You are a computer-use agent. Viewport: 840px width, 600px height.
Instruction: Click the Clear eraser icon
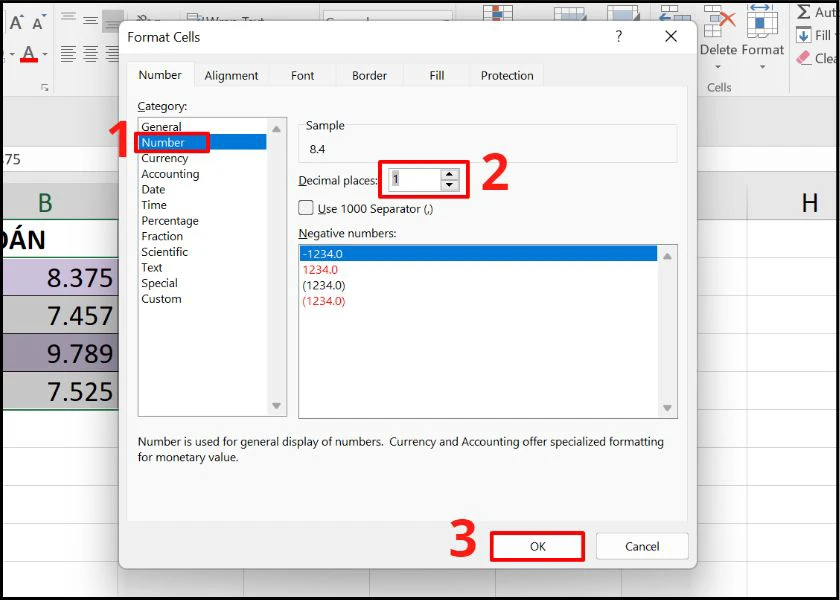804,58
